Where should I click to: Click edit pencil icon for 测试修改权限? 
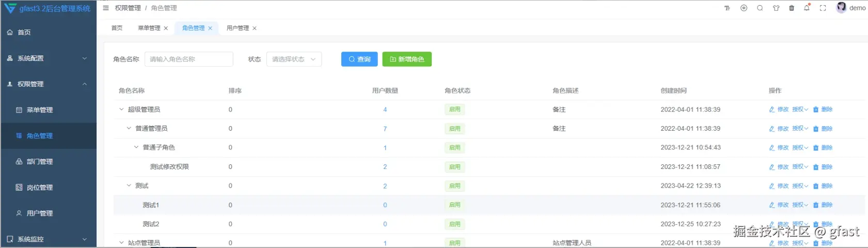tap(772, 167)
